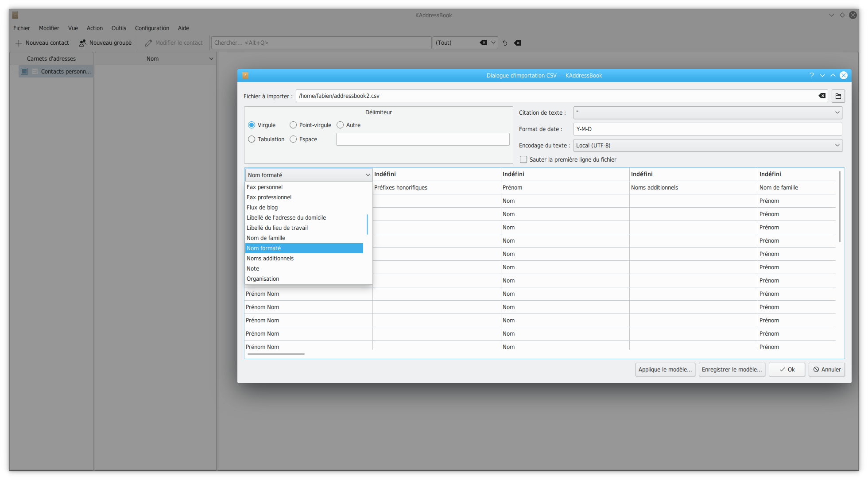The width and height of the screenshot is (868, 480).
Task: Click the Nouveau groupe people icon
Action: pyautogui.click(x=83, y=43)
